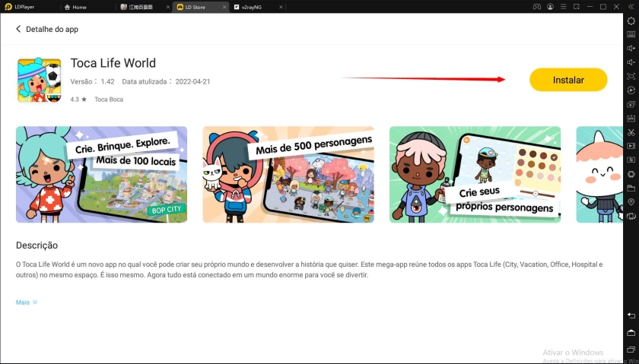Take a screenshot with scissors icon

(631, 132)
